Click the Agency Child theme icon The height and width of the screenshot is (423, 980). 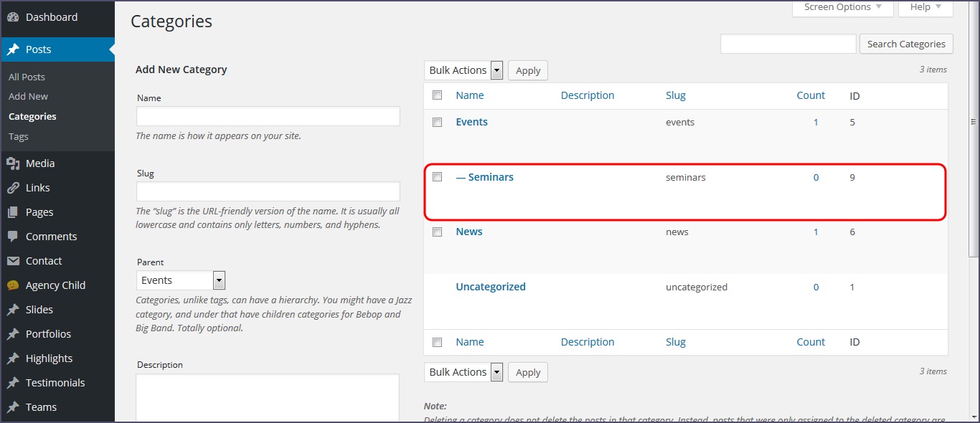coord(13,285)
